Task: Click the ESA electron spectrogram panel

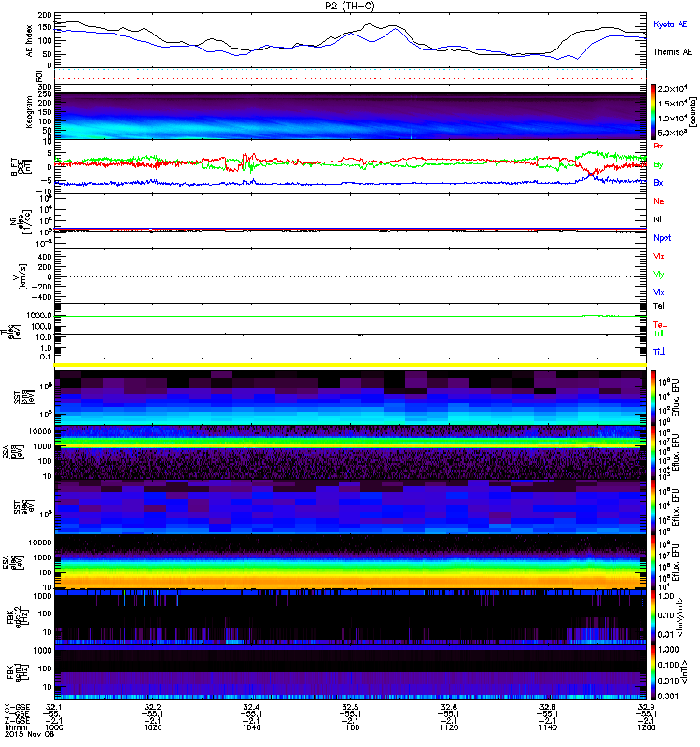Action: [350, 562]
